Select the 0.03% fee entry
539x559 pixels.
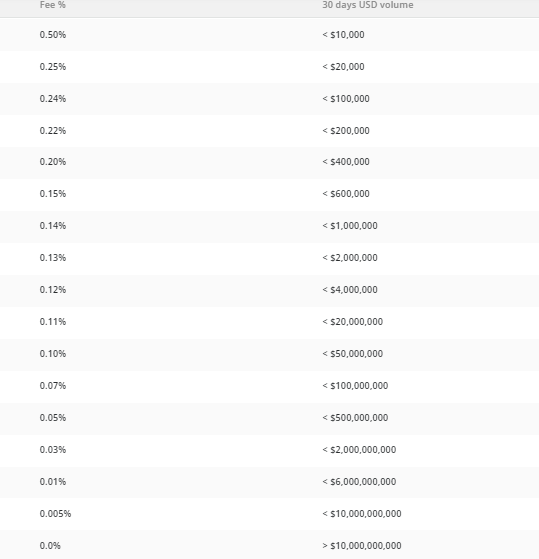pos(53,450)
